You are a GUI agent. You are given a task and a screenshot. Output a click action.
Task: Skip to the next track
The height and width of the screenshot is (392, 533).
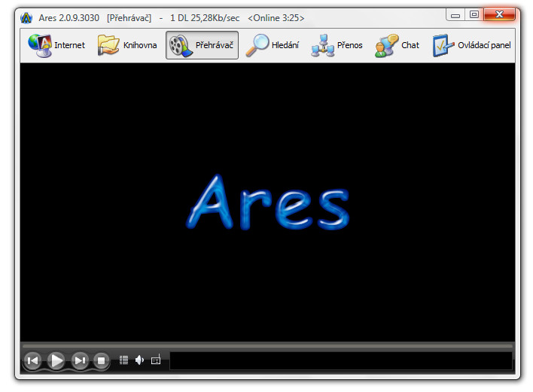tap(81, 360)
